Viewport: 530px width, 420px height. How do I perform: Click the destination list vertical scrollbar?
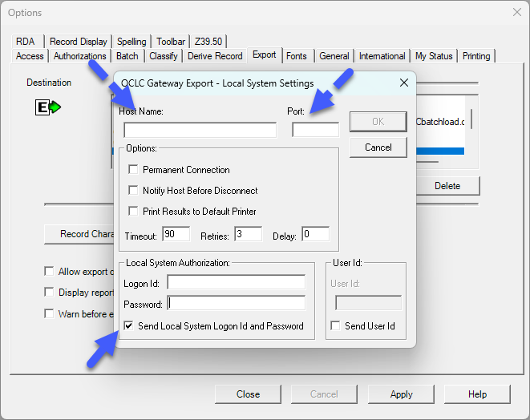tap(471, 119)
